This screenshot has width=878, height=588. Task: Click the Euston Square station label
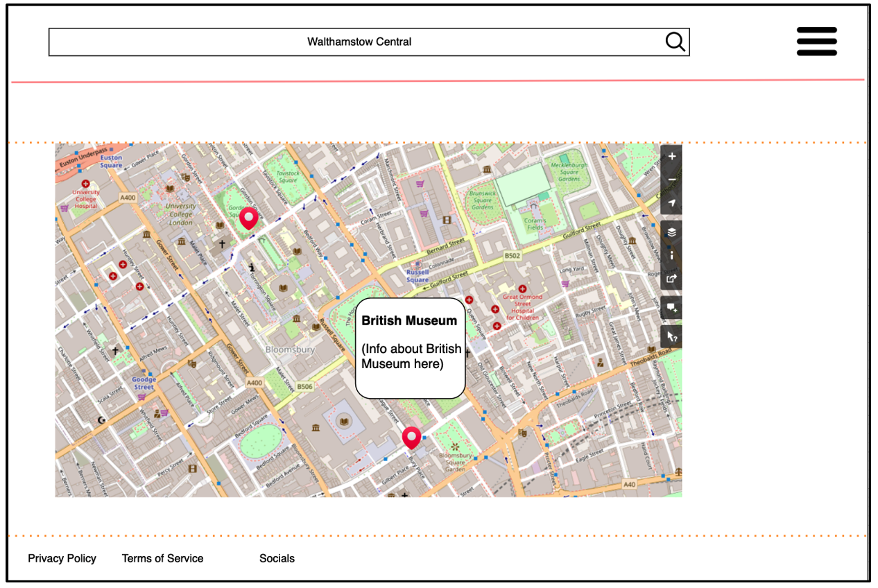tap(111, 162)
